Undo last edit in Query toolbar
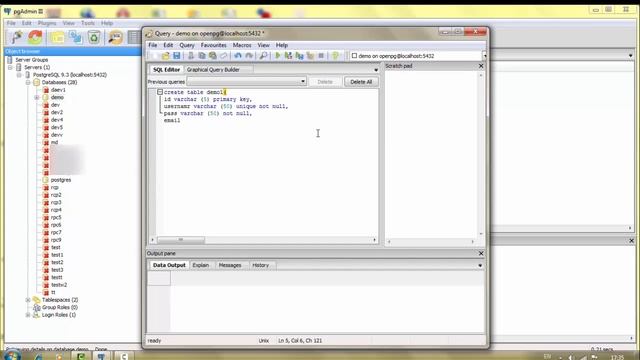This screenshot has width=640, height=360. pos(238,56)
